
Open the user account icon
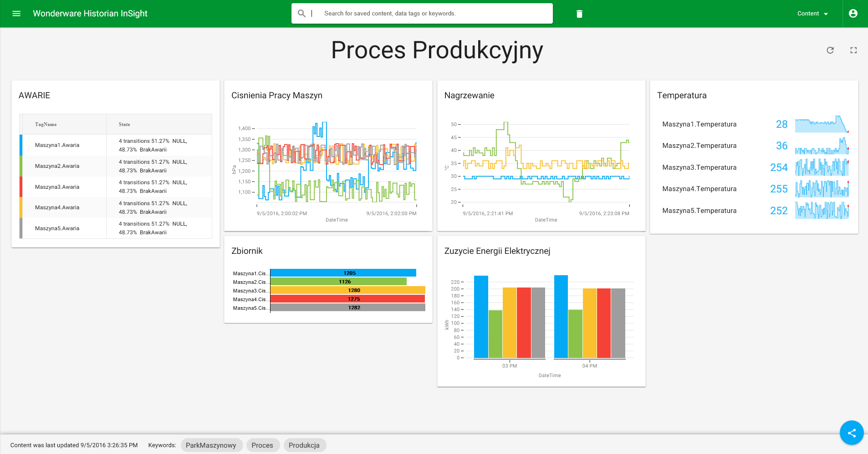coord(853,14)
